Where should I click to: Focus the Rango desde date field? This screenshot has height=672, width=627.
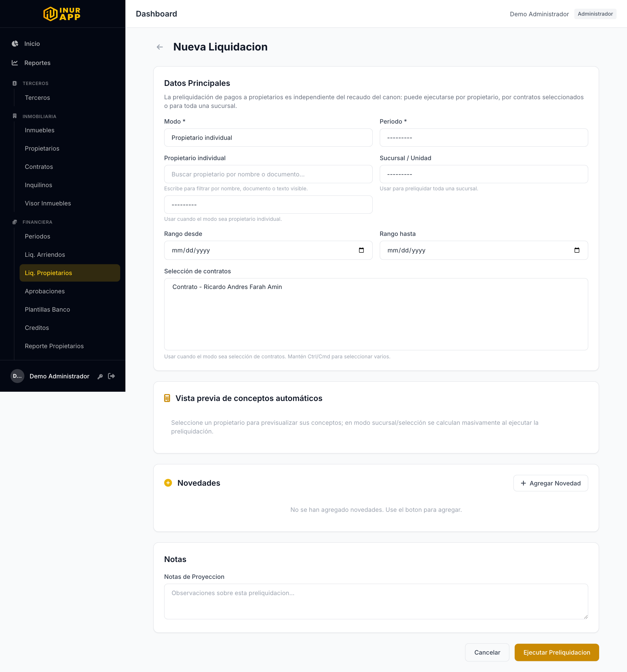(x=268, y=250)
